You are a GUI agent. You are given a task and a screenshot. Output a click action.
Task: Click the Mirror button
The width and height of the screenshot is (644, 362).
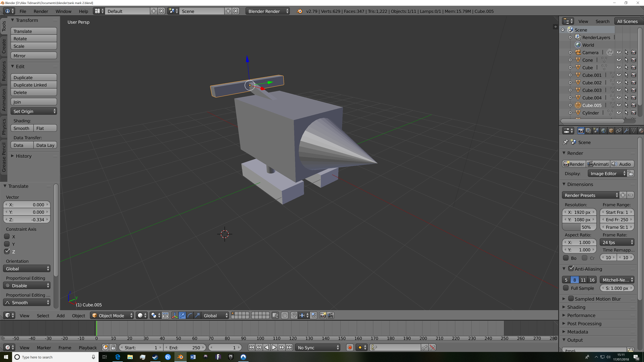point(34,55)
